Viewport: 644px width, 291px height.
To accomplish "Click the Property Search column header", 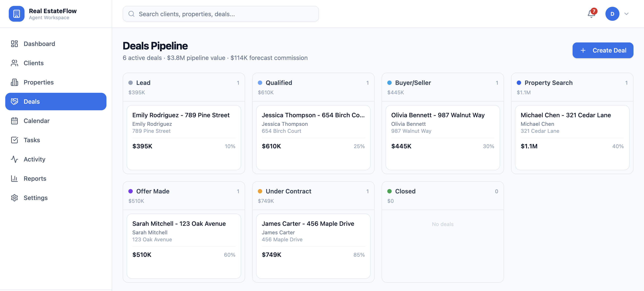I will [572, 87].
